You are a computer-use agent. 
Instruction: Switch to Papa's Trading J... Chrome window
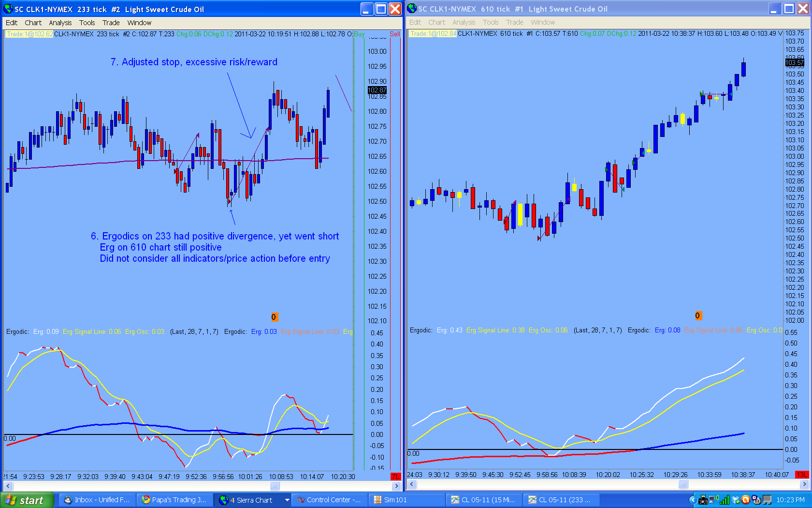coord(174,500)
